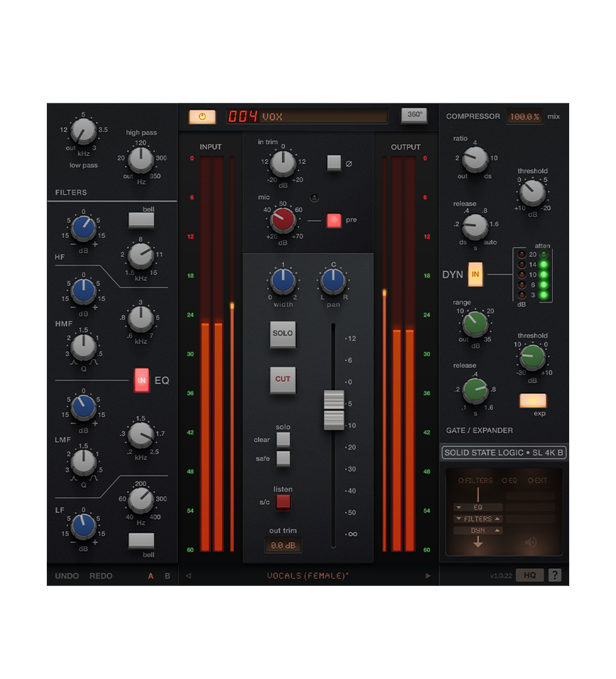Click the HF bell shape button

point(141,221)
